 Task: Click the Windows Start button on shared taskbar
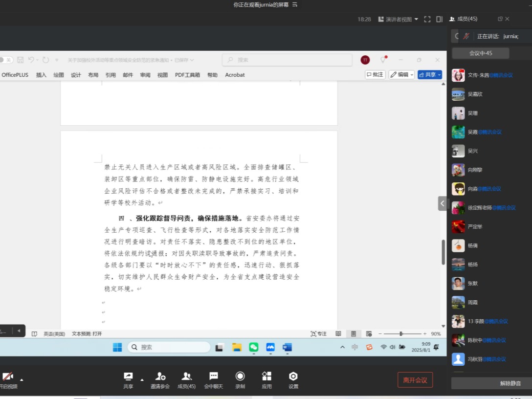[117, 347]
